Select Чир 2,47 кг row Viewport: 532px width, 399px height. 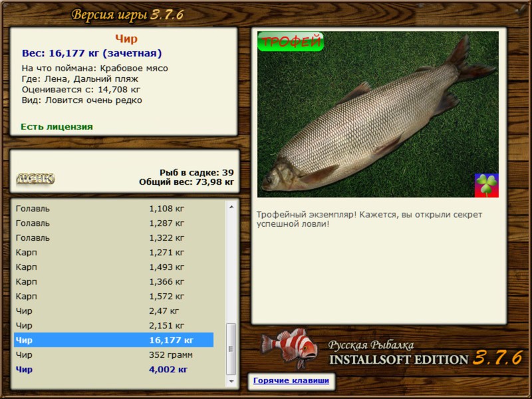[114, 311]
